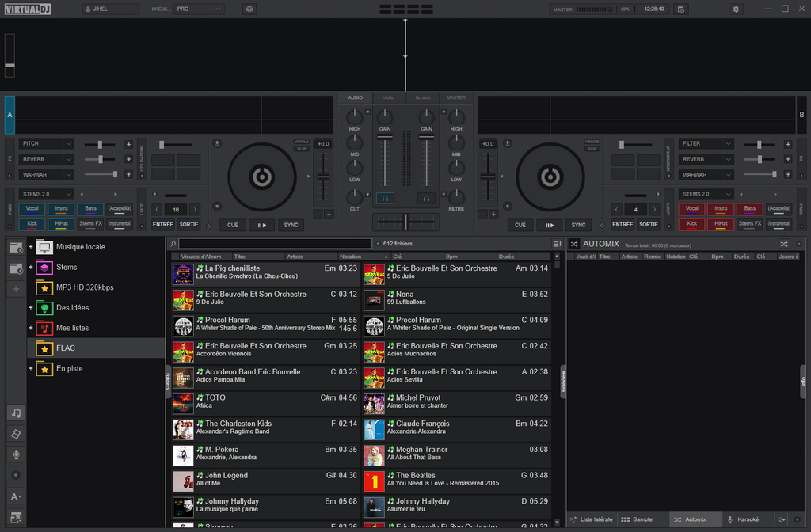Viewport: 811px width, 532px height.
Task: Open the Liste latérale tab
Action: pos(591,519)
